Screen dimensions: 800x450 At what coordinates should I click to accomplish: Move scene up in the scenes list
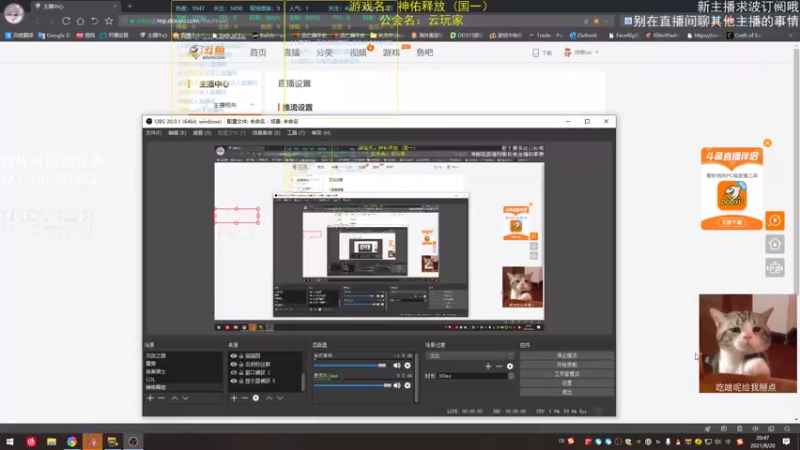click(174, 398)
